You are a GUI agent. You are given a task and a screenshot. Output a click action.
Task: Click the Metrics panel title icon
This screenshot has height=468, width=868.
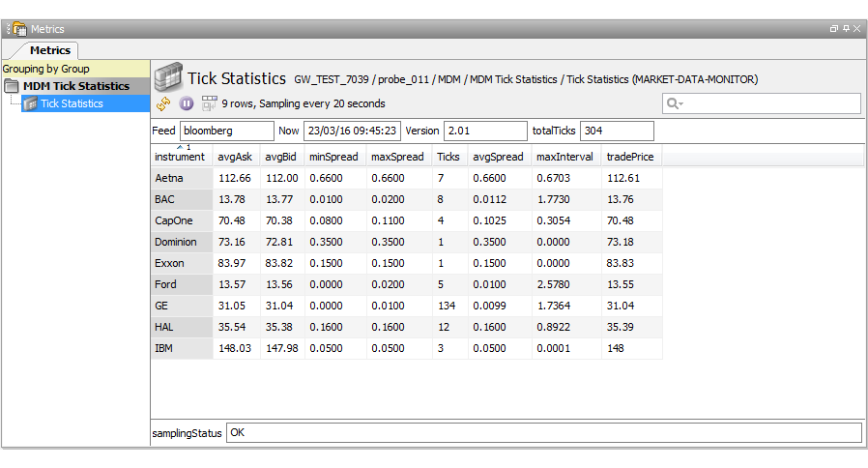click(x=19, y=29)
